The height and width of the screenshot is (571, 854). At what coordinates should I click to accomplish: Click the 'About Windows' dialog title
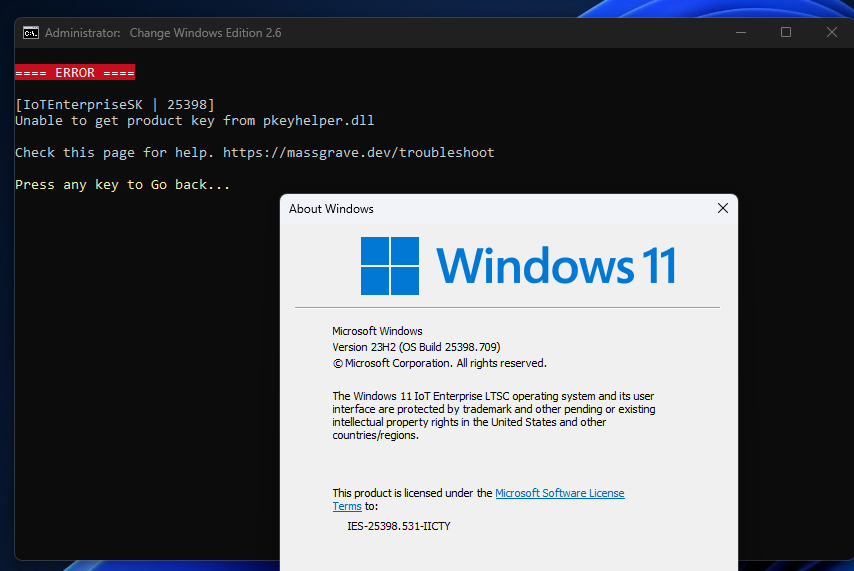point(331,209)
